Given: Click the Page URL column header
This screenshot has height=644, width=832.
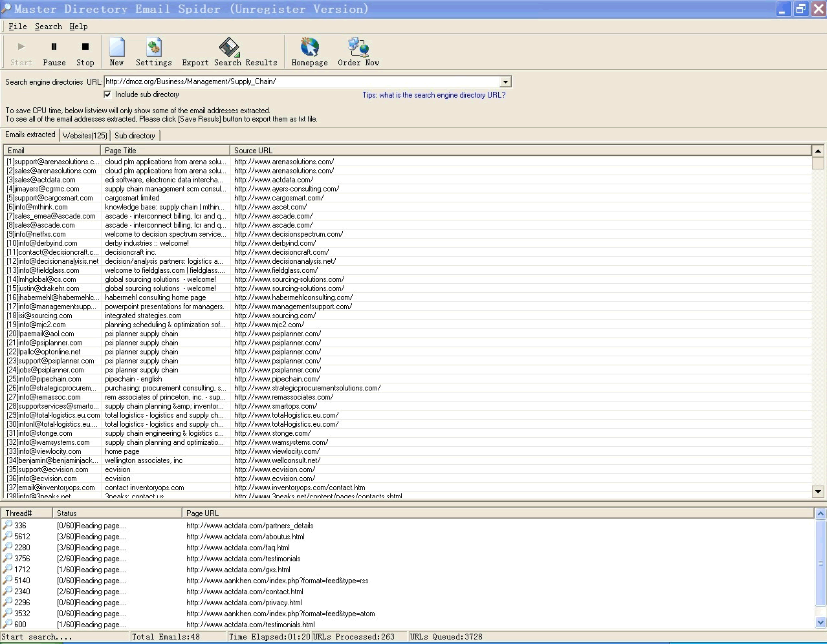Looking at the screenshot, I should pyautogui.click(x=498, y=513).
